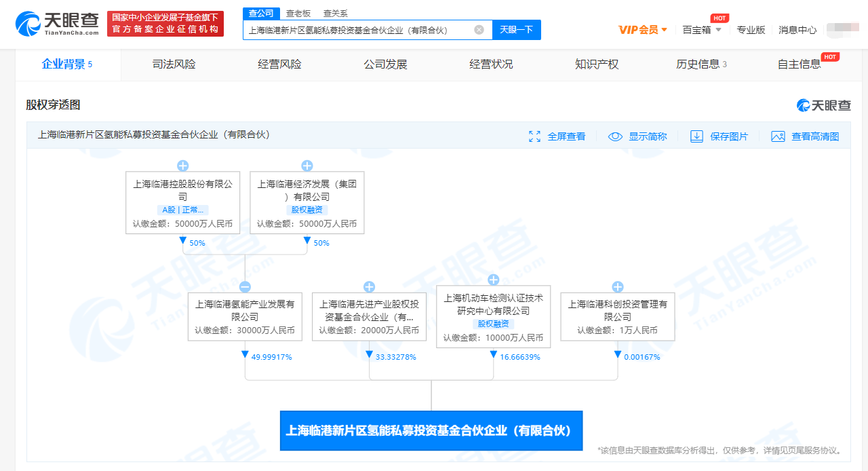Image resolution: width=868 pixels, height=471 pixels.
Task: Switch to the 企业背景 tab
Action: click(x=68, y=64)
